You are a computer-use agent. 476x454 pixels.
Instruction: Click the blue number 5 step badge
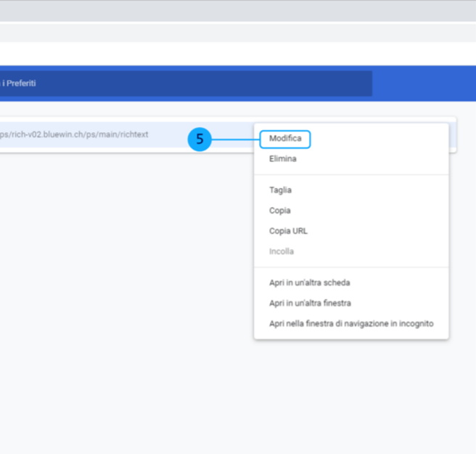click(x=200, y=139)
